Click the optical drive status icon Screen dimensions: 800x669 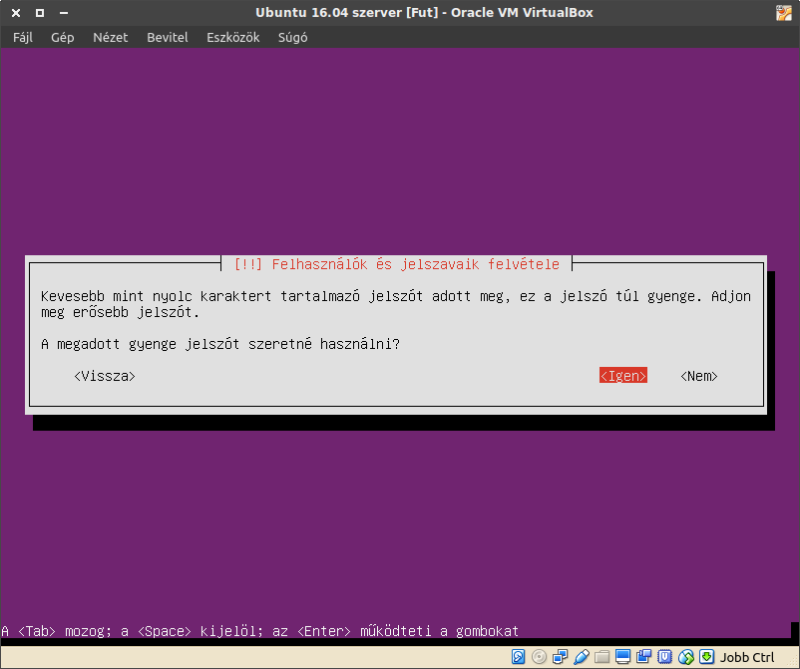(539, 656)
